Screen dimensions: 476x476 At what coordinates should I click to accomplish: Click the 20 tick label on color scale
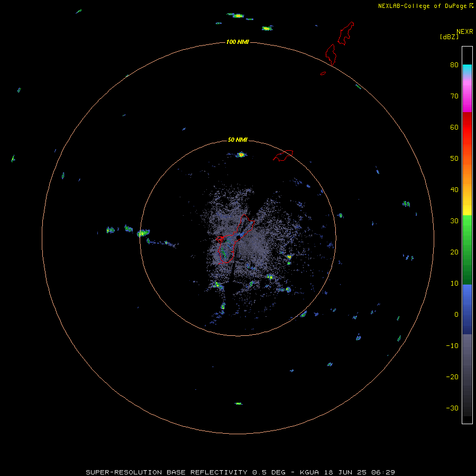pos(454,252)
